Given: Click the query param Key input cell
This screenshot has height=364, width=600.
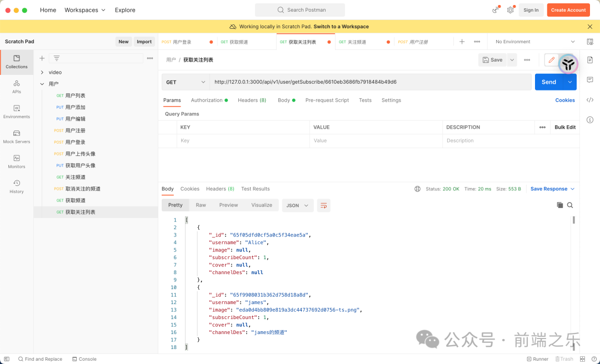Looking at the screenshot, I should [243, 141].
